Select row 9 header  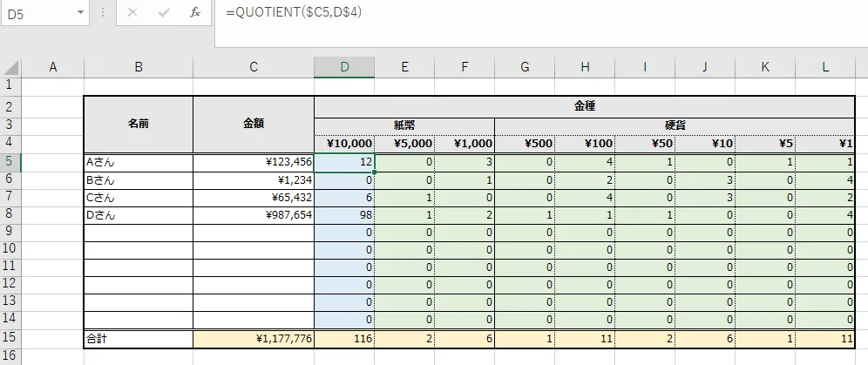[x=10, y=233]
